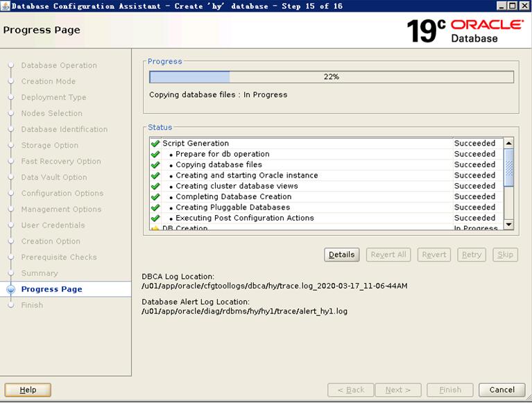Select Progress Page step in sidebar
The height and width of the screenshot is (403, 532).
click(51, 289)
